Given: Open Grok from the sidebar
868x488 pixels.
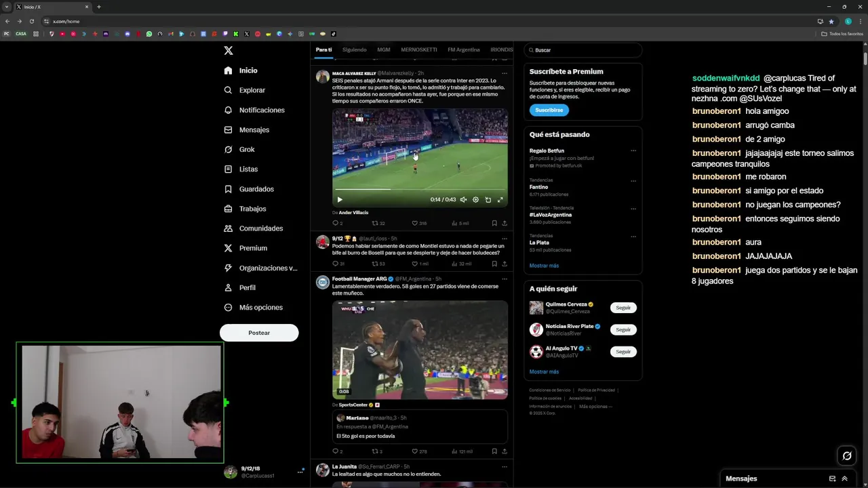Looking at the screenshot, I should tap(239, 149).
